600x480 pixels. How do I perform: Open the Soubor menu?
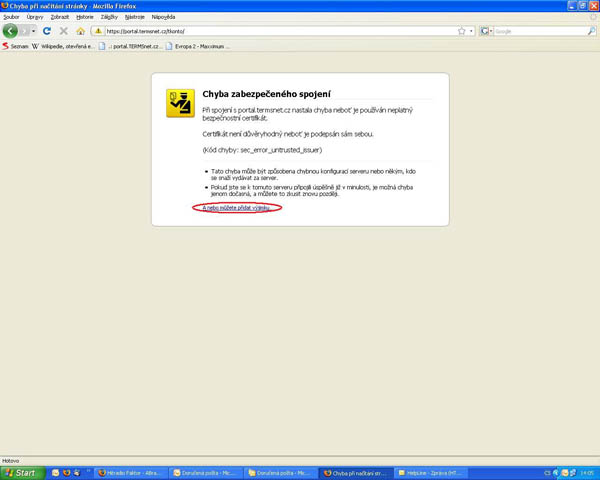(12, 17)
